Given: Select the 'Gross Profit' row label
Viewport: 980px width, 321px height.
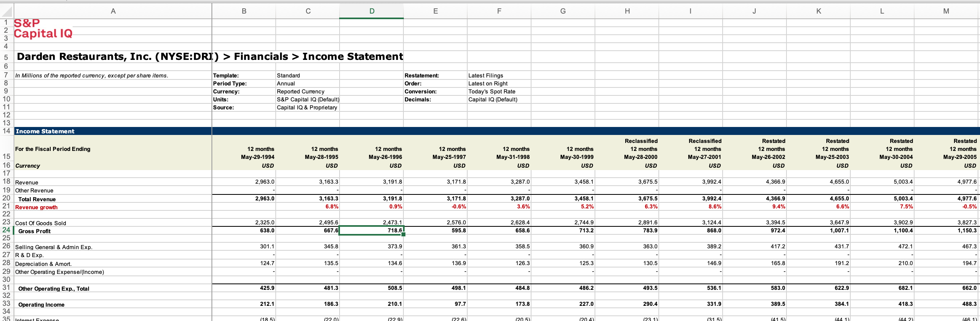Looking at the screenshot, I should tap(34, 231).
